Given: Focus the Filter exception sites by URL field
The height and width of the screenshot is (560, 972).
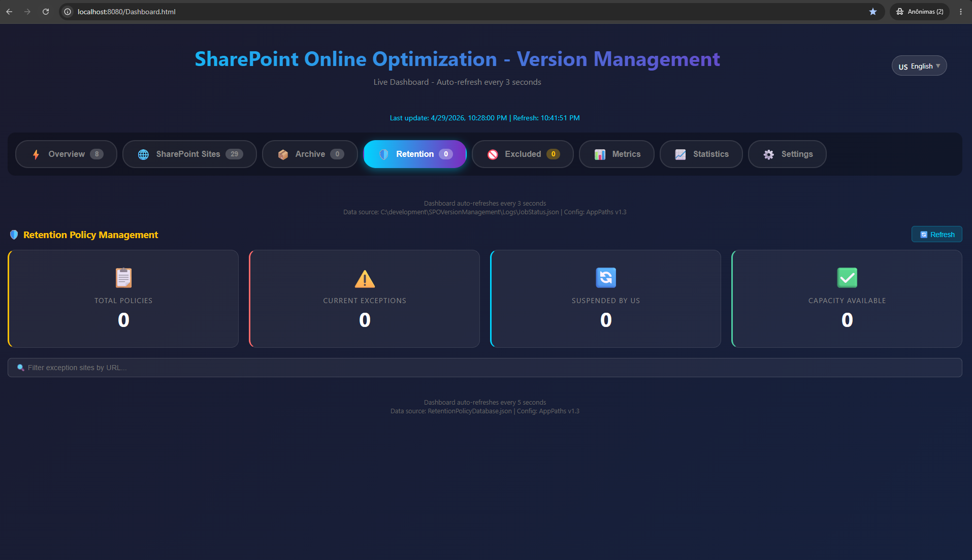Looking at the screenshot, I should [x=485, y=368].
